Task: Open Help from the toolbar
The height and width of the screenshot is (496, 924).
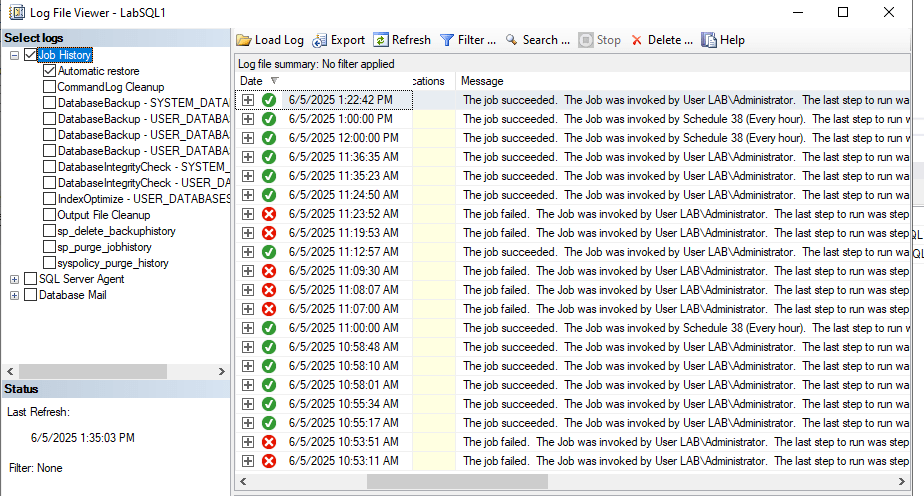Action: pyautogui.click(x=708, y=40)
